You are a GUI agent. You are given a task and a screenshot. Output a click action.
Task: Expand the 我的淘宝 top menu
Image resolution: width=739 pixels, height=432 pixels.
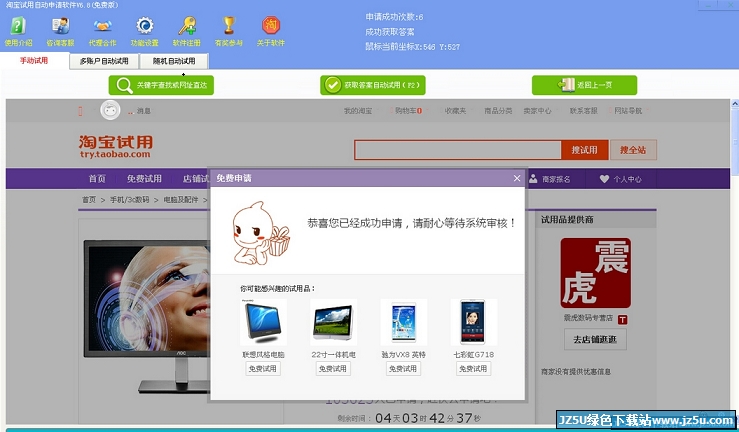(x=358, y=111)
